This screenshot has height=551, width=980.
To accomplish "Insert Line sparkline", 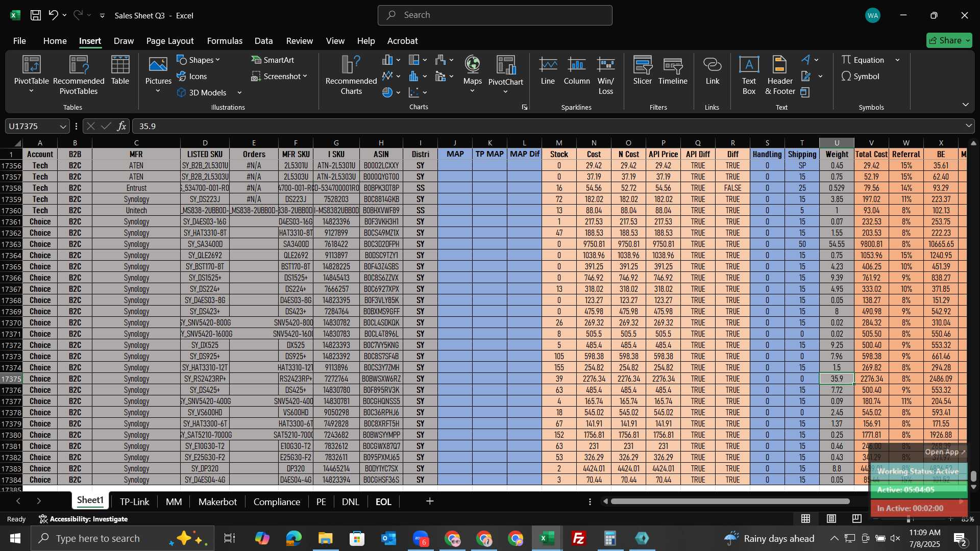I will (548, 70).
